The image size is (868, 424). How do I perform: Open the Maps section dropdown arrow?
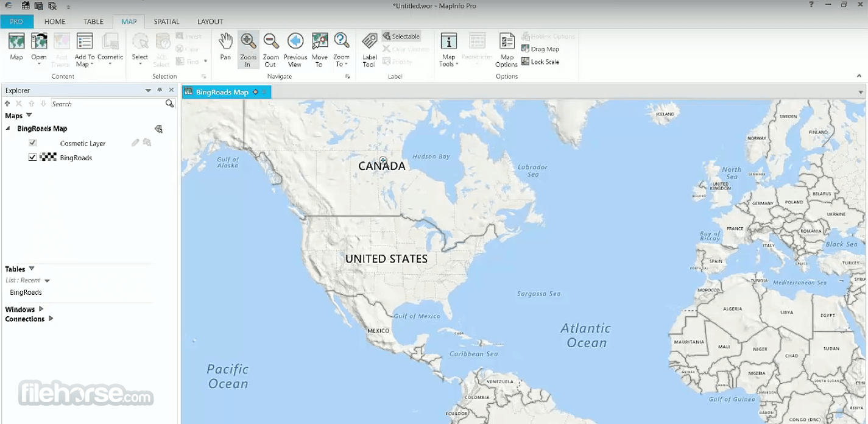29,115
